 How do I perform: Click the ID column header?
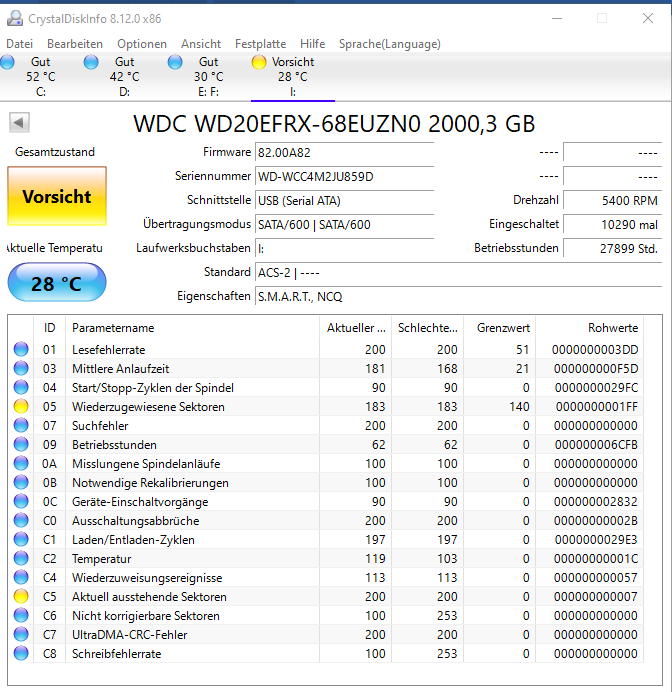tap(49, 327)
